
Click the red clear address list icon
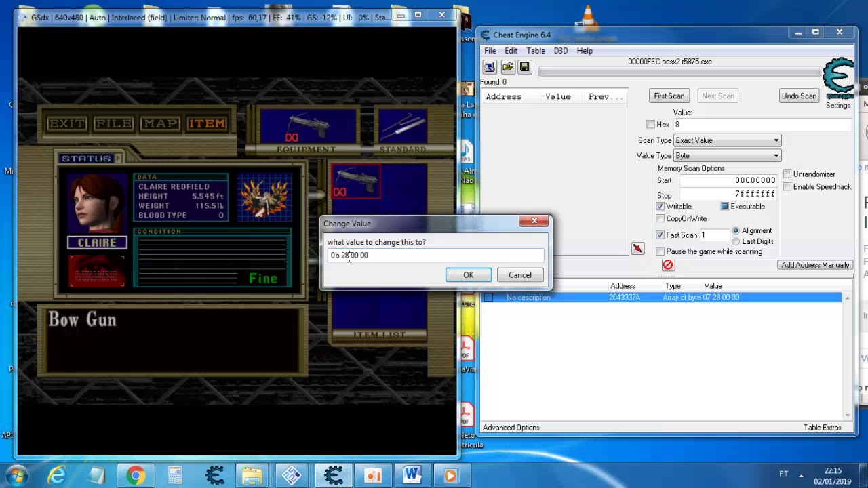tap(668, 265)
